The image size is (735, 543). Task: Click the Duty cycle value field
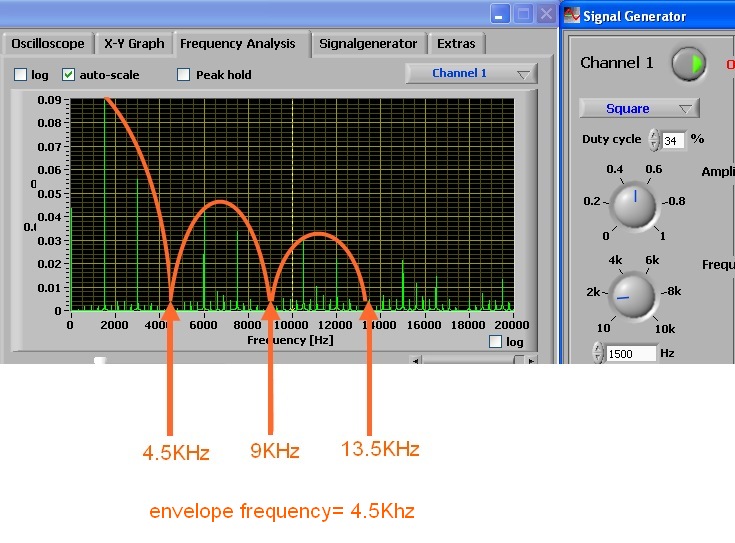pos(673,140)
